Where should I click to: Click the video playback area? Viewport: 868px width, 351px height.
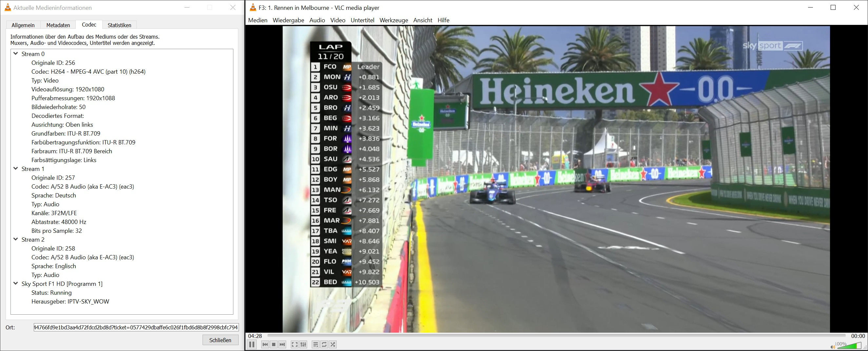(556, 179)
